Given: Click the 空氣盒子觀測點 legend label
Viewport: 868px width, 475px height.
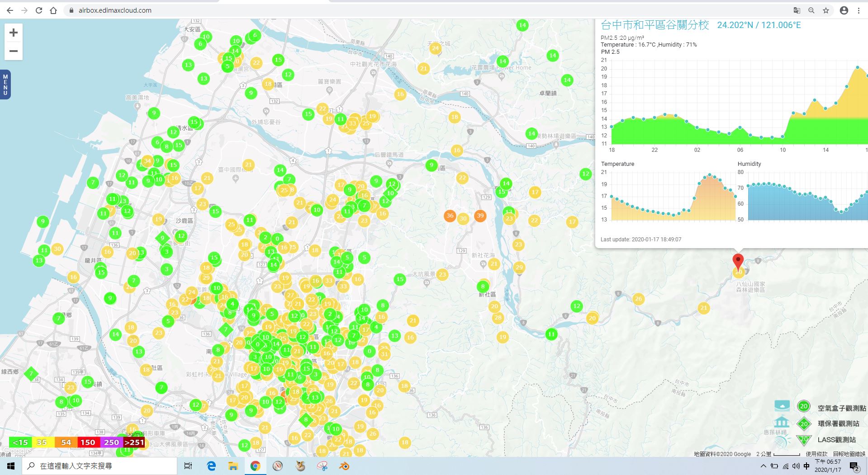Looking at the screenshot, I should point(842,408).
